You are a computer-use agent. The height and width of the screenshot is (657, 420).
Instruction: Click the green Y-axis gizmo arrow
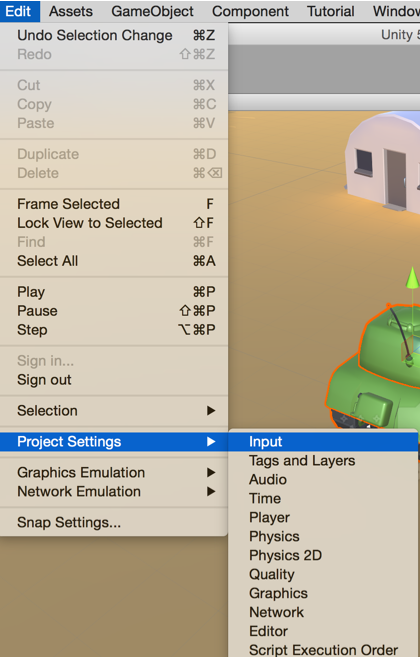(x=413, y=278)
